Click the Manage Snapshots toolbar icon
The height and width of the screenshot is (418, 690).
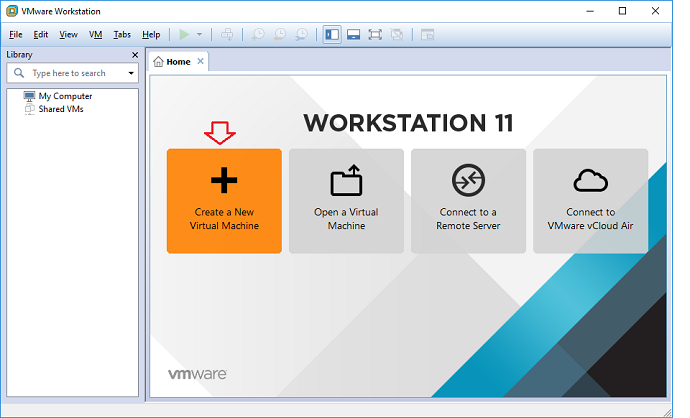301,34
